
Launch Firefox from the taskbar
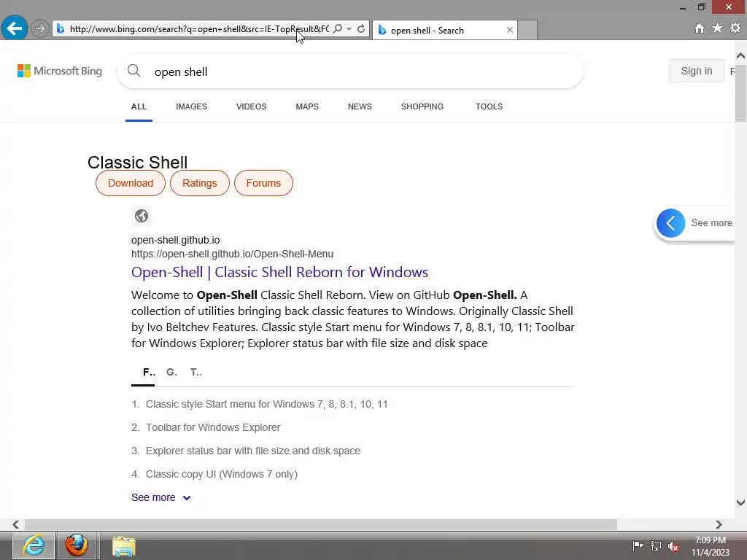click(77, 545)
